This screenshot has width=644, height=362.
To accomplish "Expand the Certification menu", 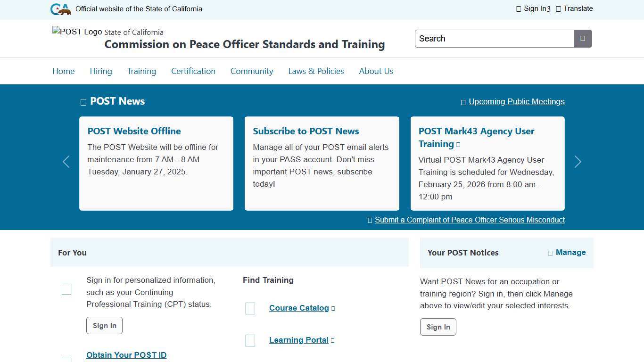I will (193, 71).
